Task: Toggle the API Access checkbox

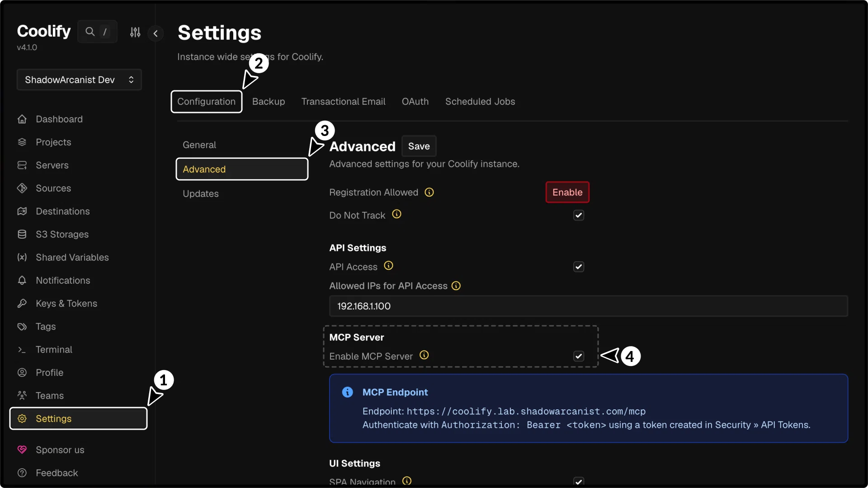Action: [579, 267]
